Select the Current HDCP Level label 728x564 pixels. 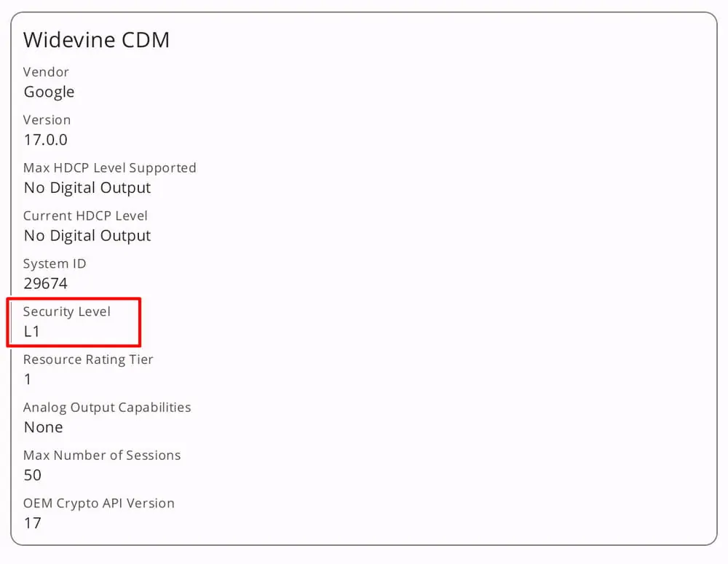pos(85,216)
